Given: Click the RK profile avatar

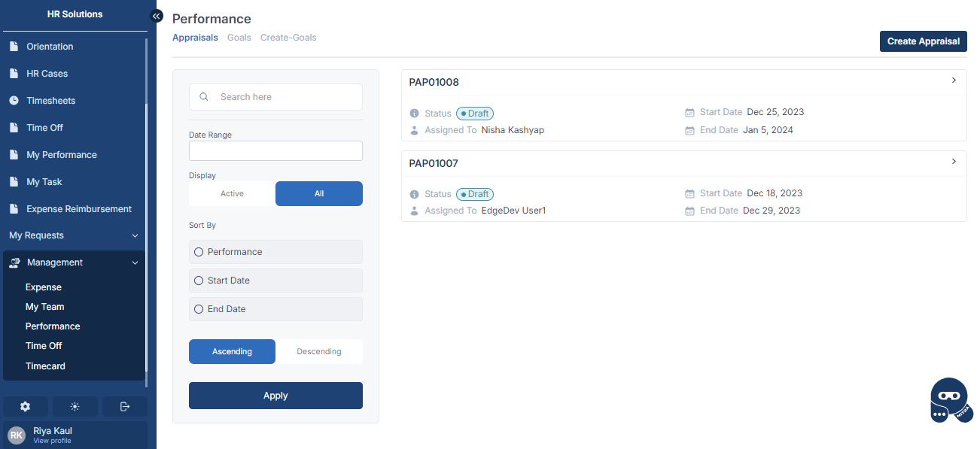Looking at the screenshot, I should [x=17, y=435].
